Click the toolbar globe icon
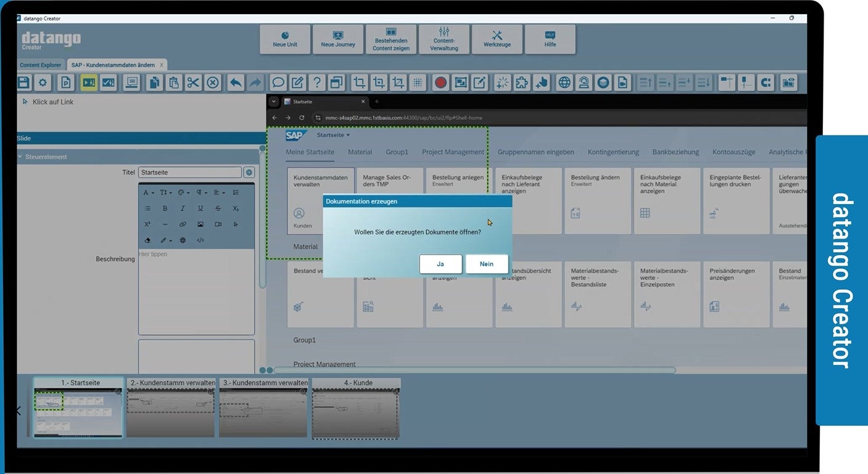 [564, 83]
